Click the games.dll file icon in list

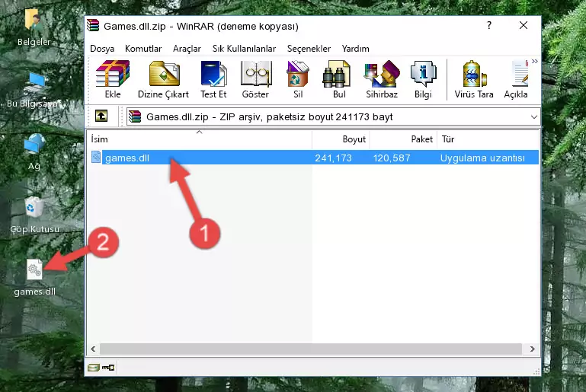click(x=96, y=157)
